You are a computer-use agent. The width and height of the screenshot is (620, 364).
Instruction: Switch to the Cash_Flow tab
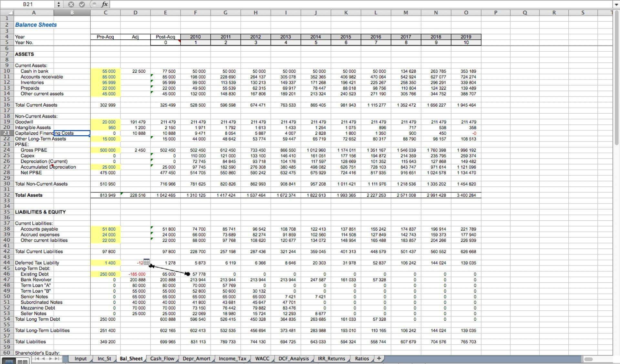click(x=162, y=359)
